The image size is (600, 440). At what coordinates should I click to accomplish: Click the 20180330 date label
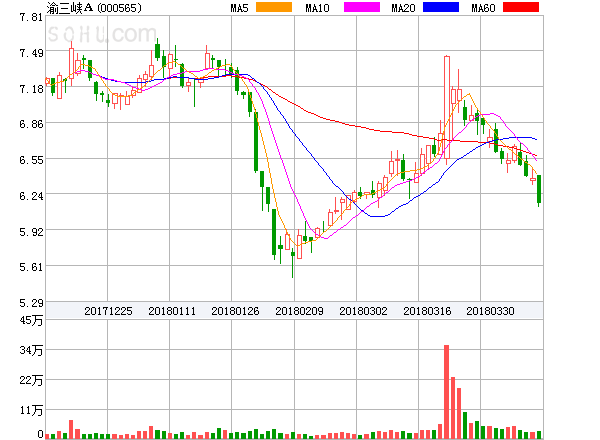tap(490, 311)
